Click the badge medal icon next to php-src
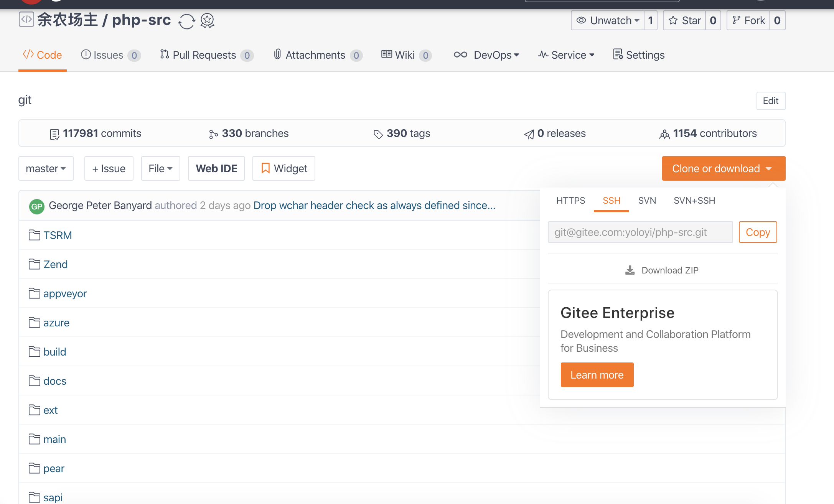This screenshot has width=834, height=504. point(208,21)
